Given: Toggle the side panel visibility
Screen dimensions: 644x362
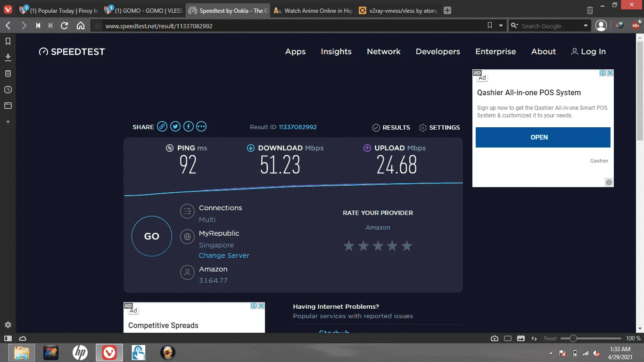Looking at the screenshot, I should tap(8, 338).
